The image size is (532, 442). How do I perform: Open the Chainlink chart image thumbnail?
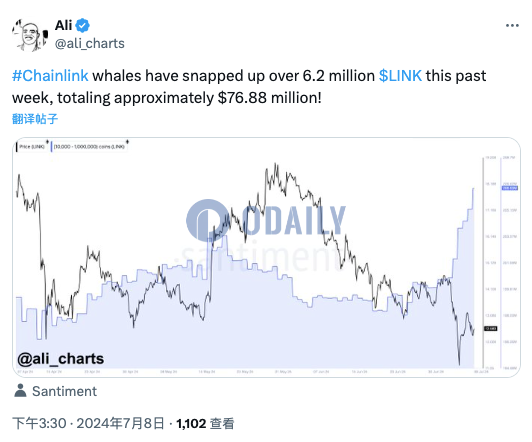pos(266,257)
